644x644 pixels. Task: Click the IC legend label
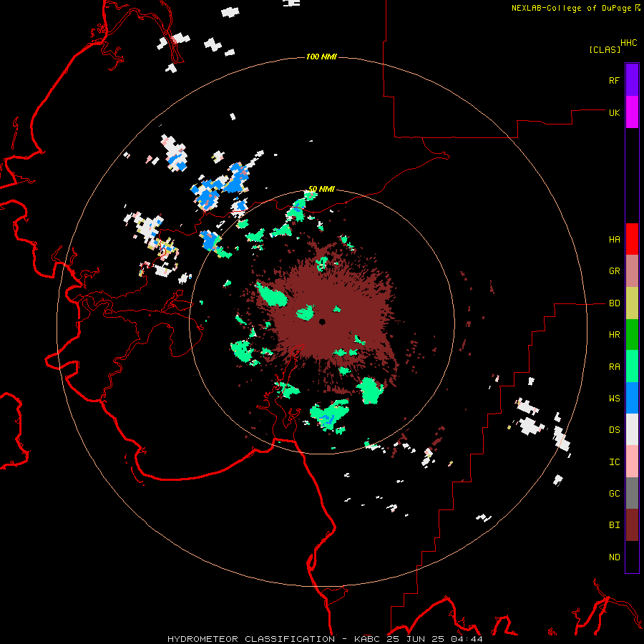[614, 462]
